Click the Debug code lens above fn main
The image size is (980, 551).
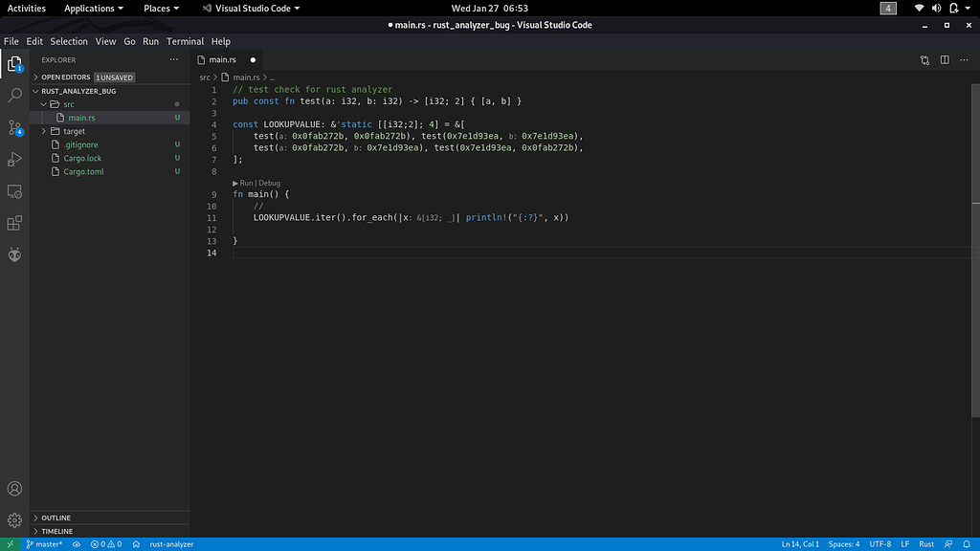(x=269, y=183)
